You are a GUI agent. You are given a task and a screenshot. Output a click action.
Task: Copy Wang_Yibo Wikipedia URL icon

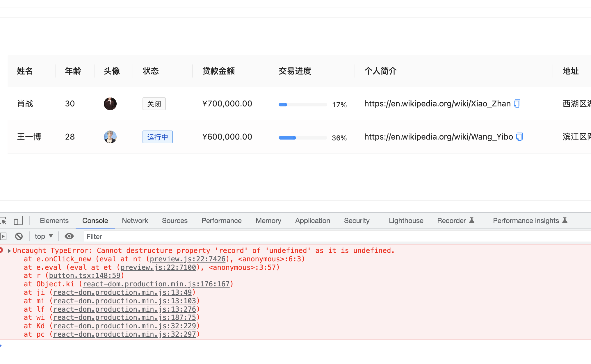[519, 137]
